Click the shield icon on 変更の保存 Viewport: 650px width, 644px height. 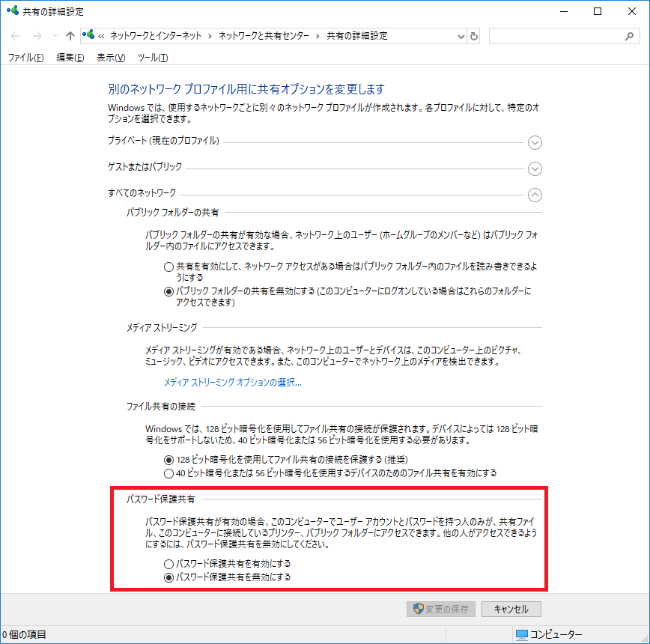click(419, 609)
